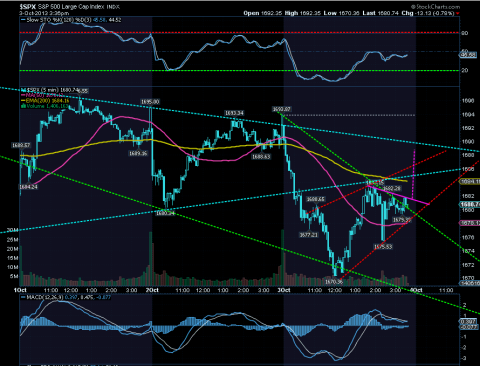Click the 1696 tick on the price axis

coord(468,101)
